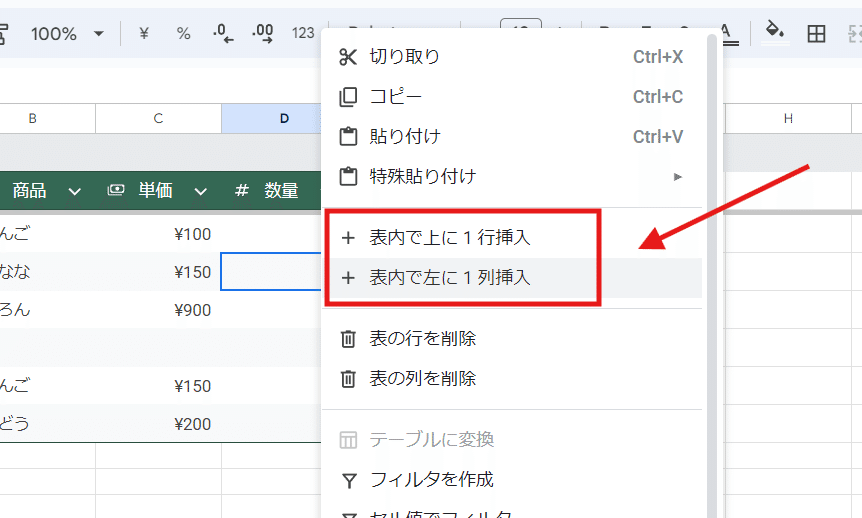Image resolution: width=862 pixels, height=518 pixels.
Task: Click the first ¥150 price cell
Action: (x=158, y=272)
